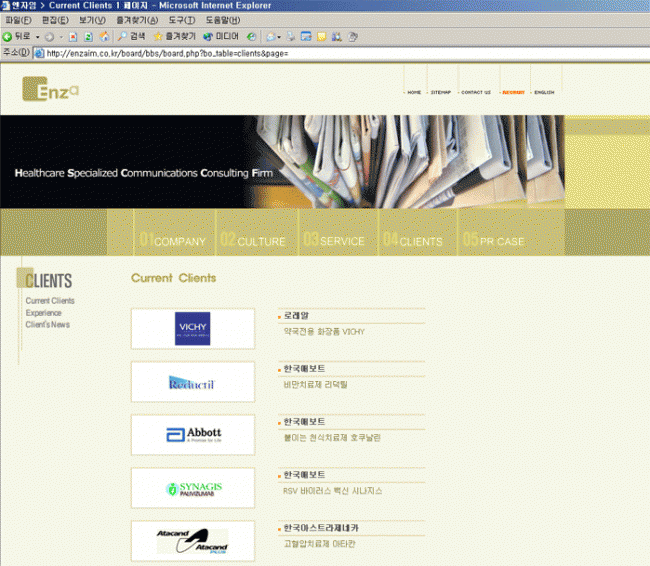650x566 pixels.
Task: Open the Experience sidebar link
Action: pyautogui.click(x=43, y=313)
